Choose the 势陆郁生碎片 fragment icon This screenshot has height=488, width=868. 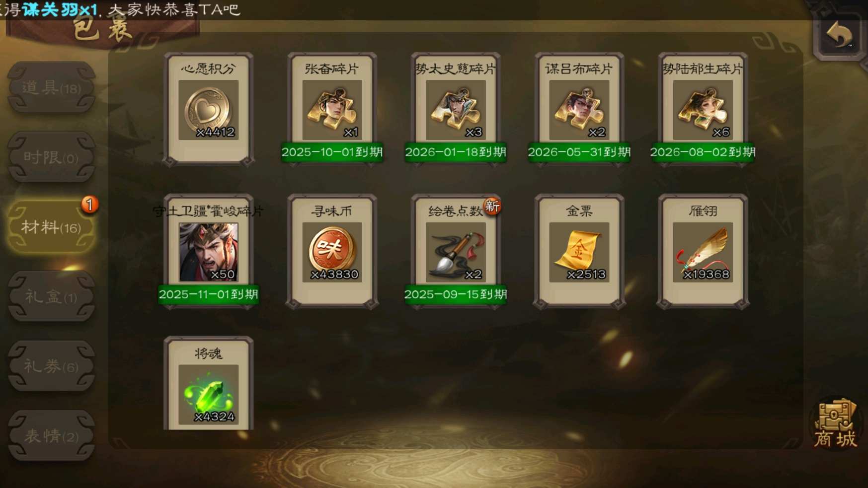[703, 110]
